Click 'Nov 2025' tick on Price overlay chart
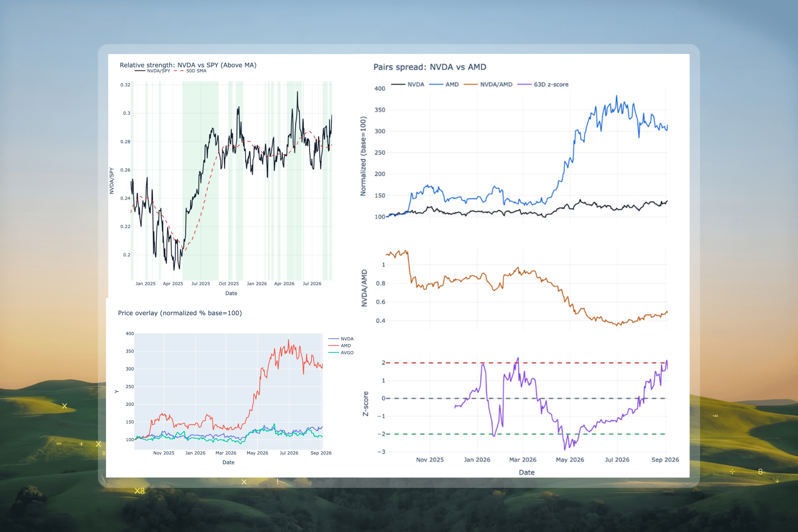798x532 pixels. [164, 453]
